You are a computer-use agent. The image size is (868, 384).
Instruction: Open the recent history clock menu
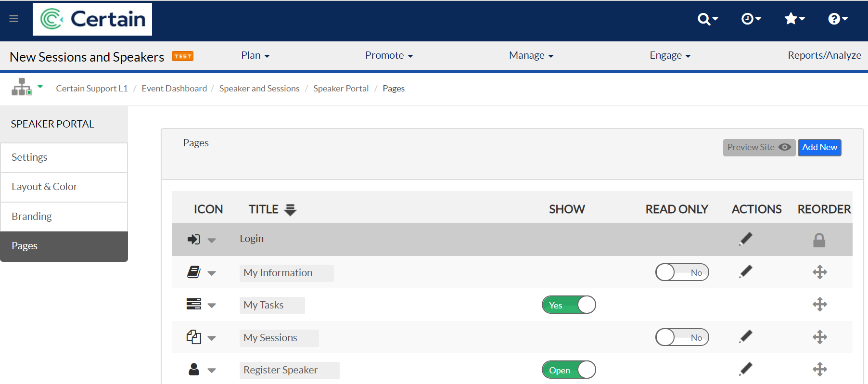(x=751, y=19)
